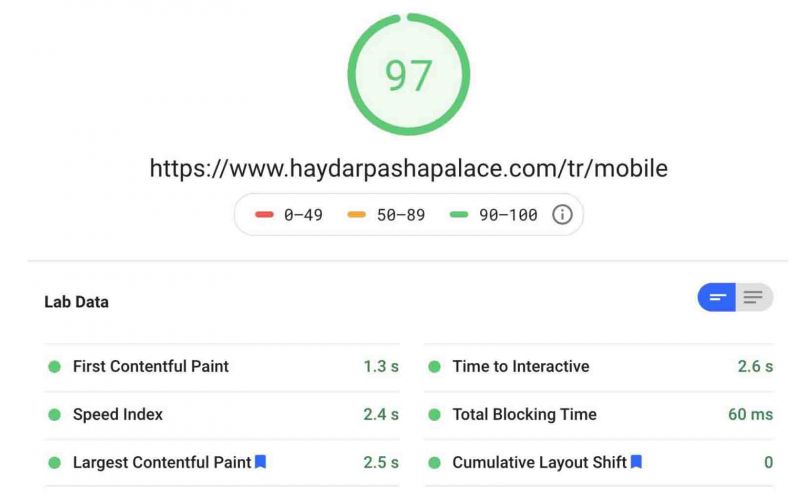Click the green dot beside Time to Interactive
The image size is (800, 497).
coord(434,367)
